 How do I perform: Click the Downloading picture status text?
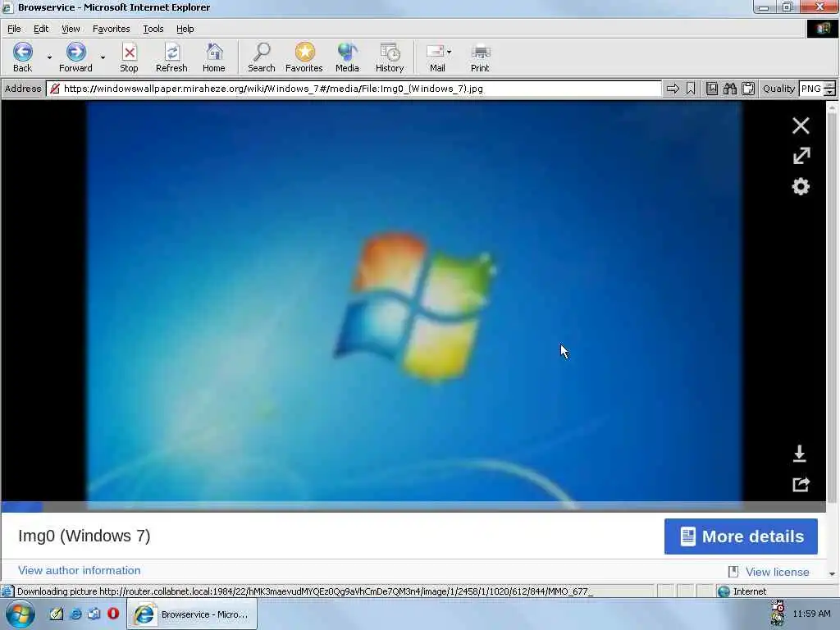coord(304,591)
